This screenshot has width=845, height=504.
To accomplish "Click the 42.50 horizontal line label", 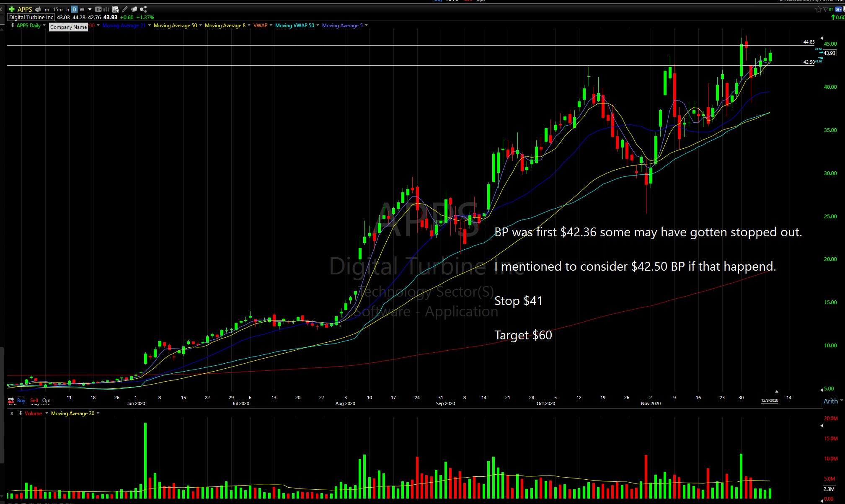I will pos(809,62).
